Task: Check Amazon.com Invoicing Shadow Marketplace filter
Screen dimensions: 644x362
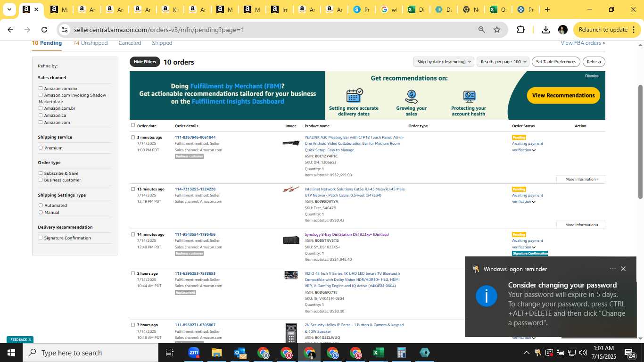Action: [x=41, y=95]
